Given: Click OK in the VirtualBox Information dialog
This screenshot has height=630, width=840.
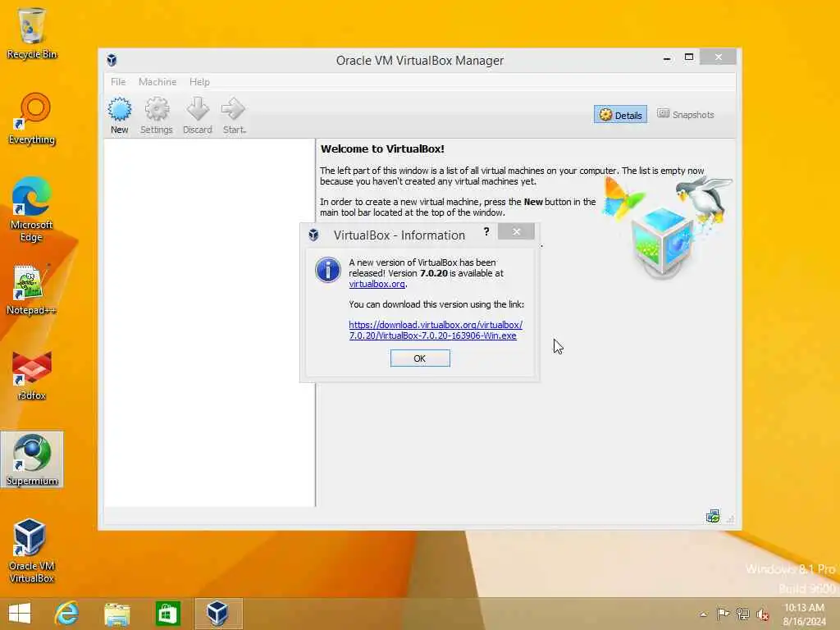Looking at the screenshot, I should (x=420, y=358).
